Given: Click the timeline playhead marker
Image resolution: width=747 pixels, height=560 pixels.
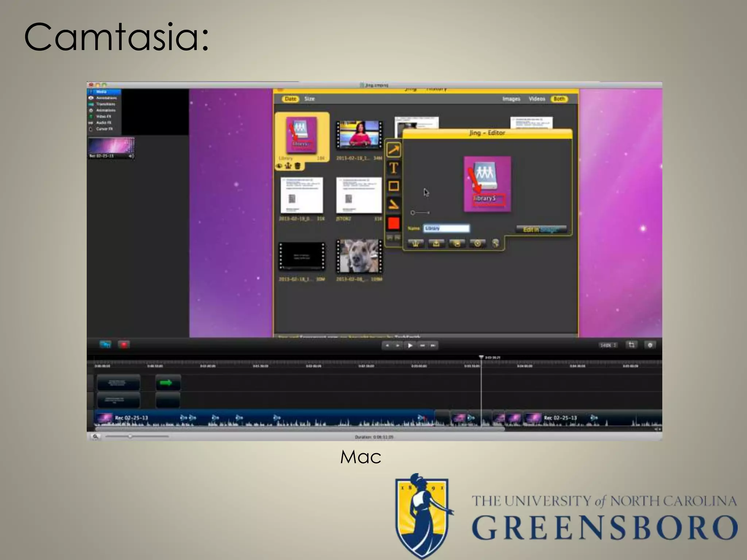Looking at the screenshot, I should point(481,357).
